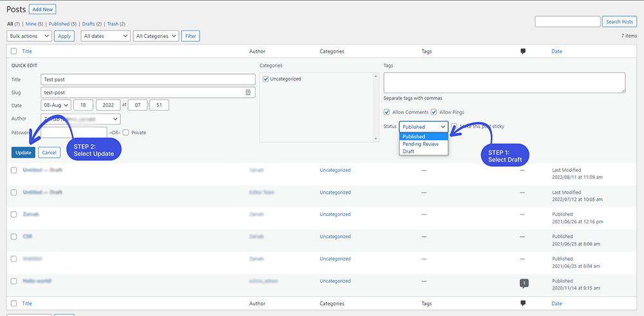Screen dimensions: 644x316
Task: Click the day field showing 18
Action: point(83,105)
